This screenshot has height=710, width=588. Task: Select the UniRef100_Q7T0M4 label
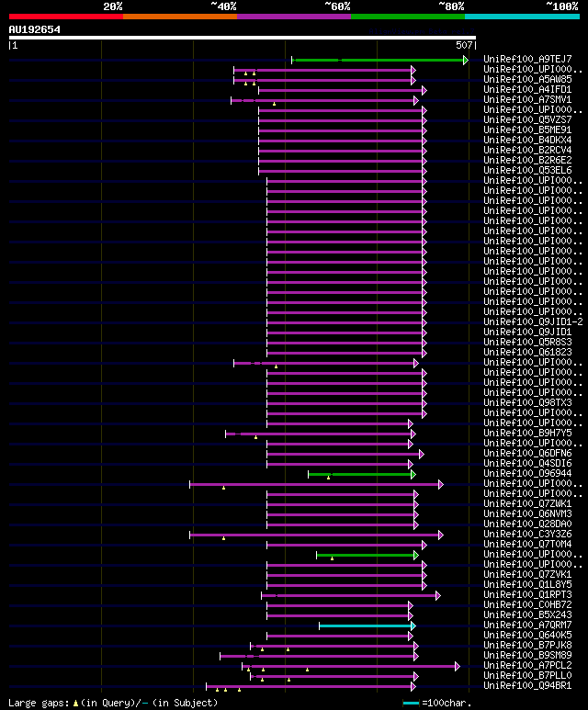(527, 545)
